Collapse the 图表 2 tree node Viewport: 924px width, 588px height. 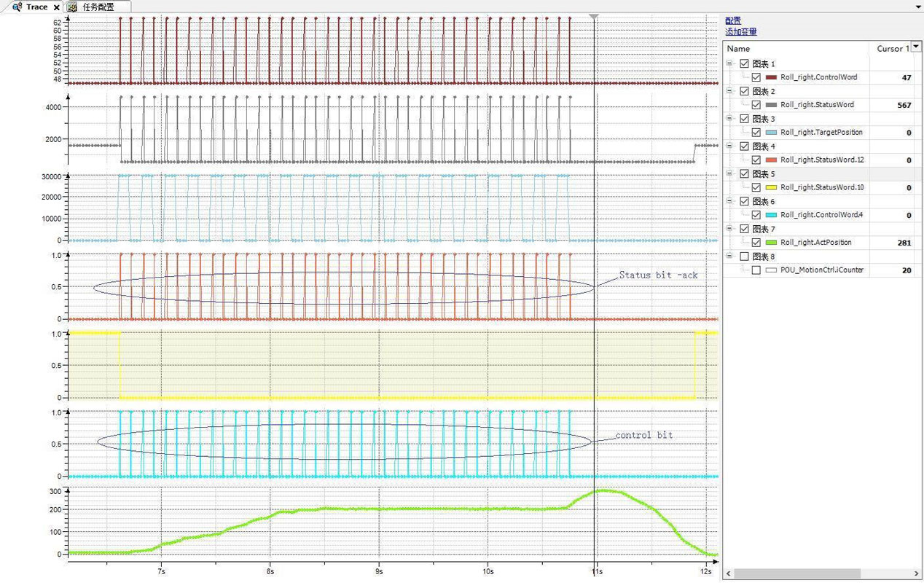(729, 91)
